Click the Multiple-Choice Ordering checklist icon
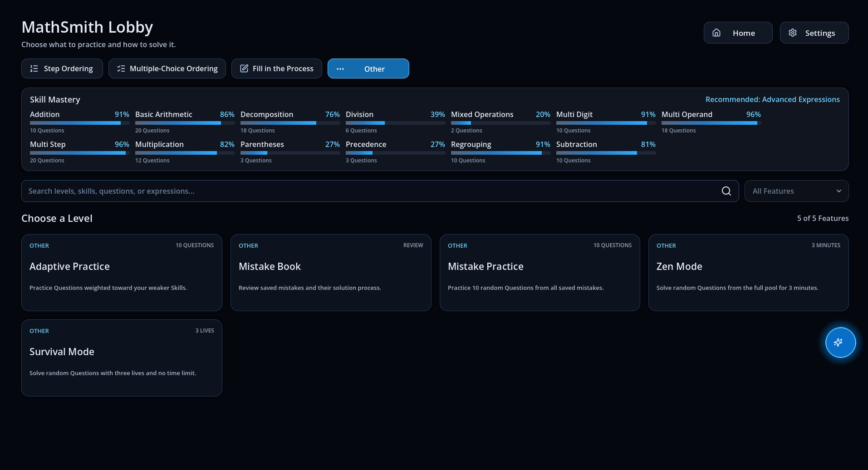 pos(121,69)
